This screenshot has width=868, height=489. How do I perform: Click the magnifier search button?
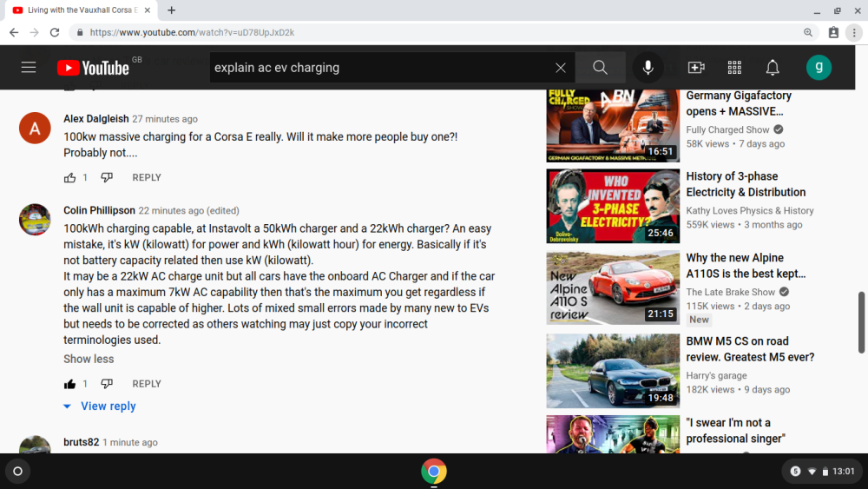coord(600,68)
